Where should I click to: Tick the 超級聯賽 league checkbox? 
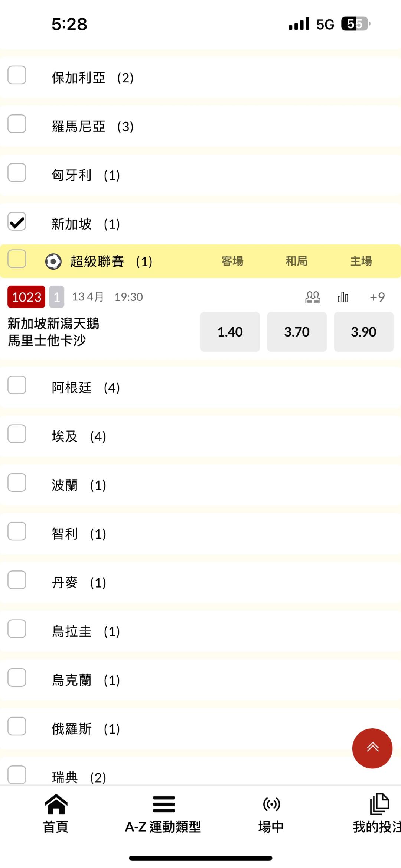[x=17, y=259]
